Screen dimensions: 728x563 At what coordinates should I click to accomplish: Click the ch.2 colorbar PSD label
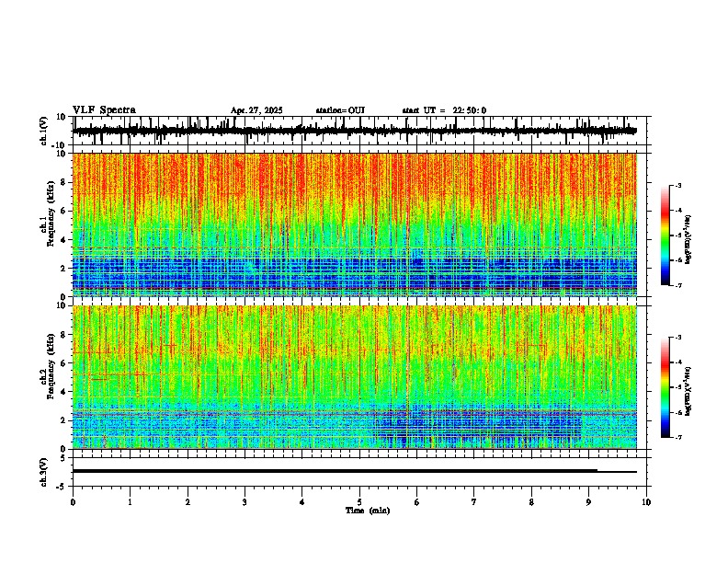688,392
